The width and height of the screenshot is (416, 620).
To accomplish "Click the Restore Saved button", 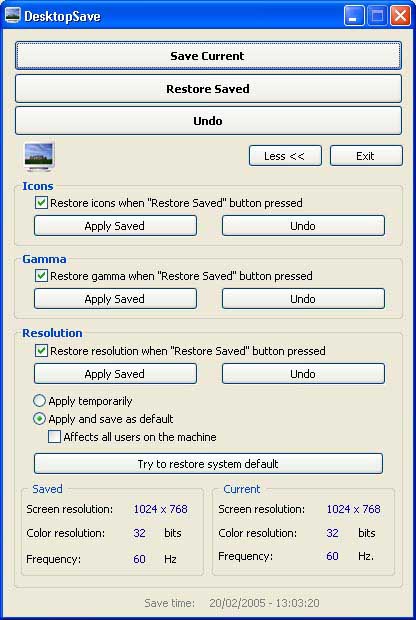I will [208, 89].
